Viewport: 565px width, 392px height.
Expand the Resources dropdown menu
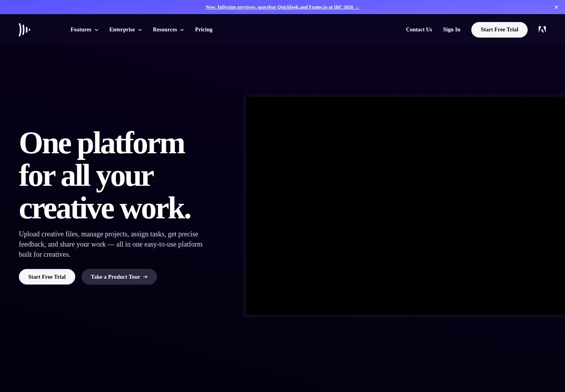[168, 30]
